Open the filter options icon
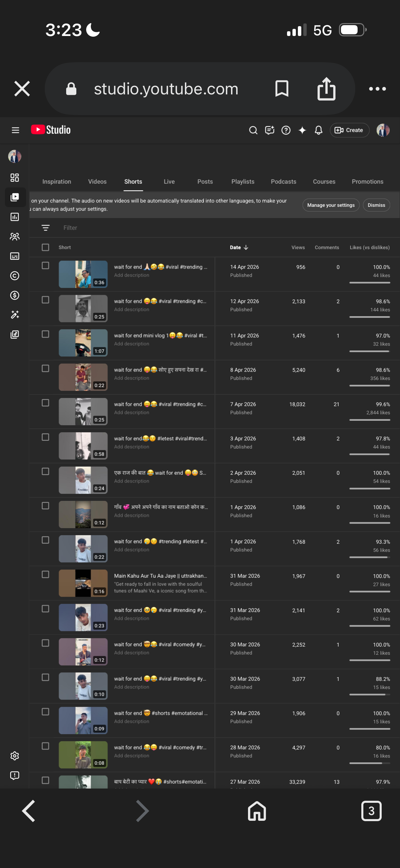400x868 pixels. click(45, 228)
